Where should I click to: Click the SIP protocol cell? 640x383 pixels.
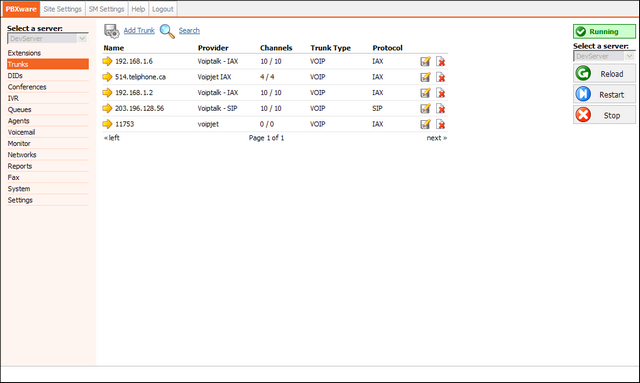pos(377,108)
